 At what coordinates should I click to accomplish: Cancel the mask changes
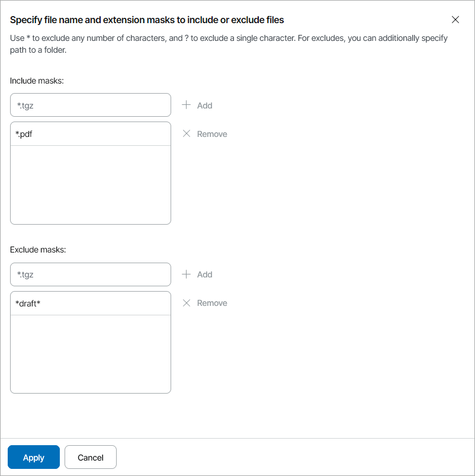[x=91, y=457]
